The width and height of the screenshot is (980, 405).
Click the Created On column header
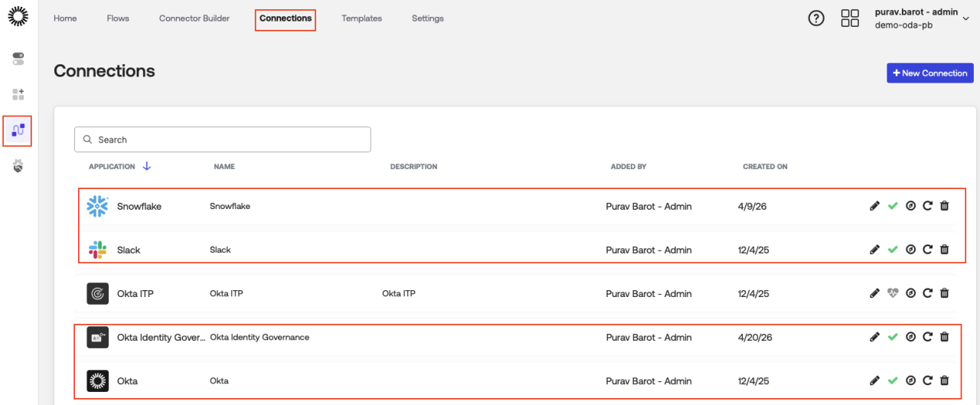tap(765, 166)
